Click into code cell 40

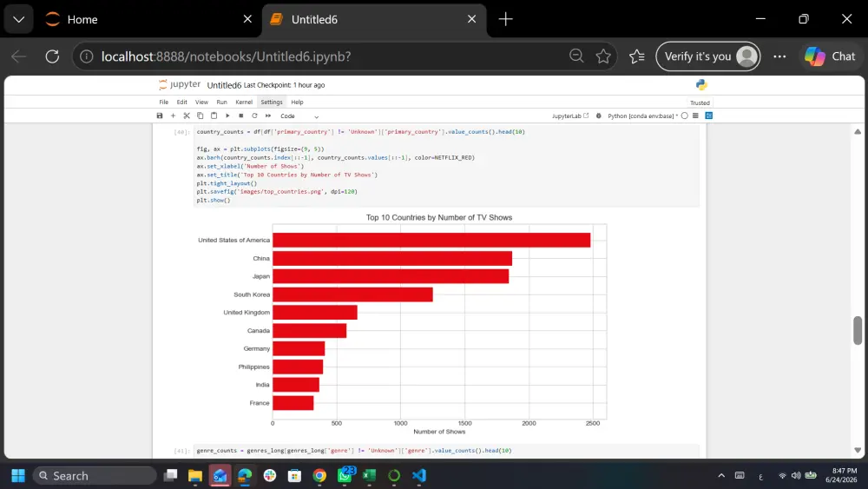[x=446, y=166]
